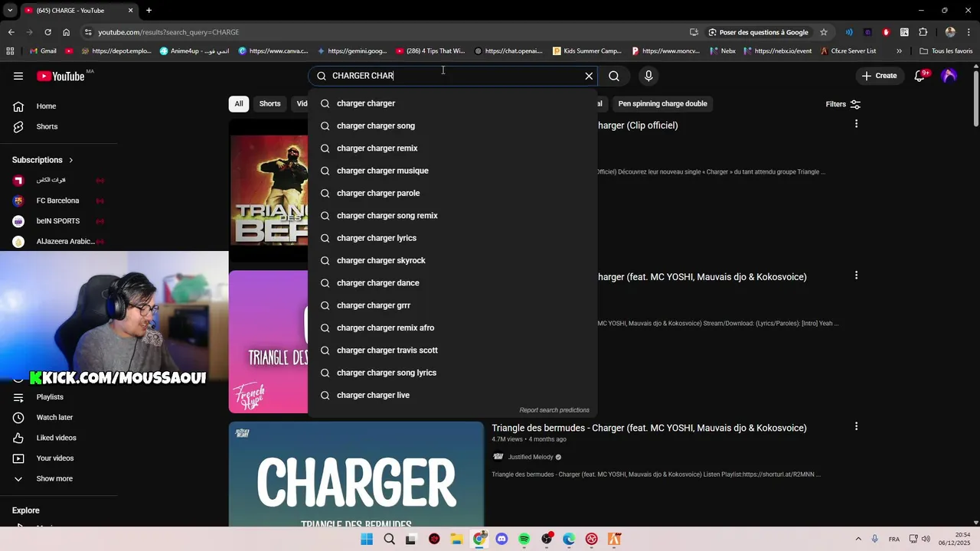Viewport: 980px width, 551px height.
Task: Open the CHARGER Justified Melody video thumbnail
Action: (357, 474)
